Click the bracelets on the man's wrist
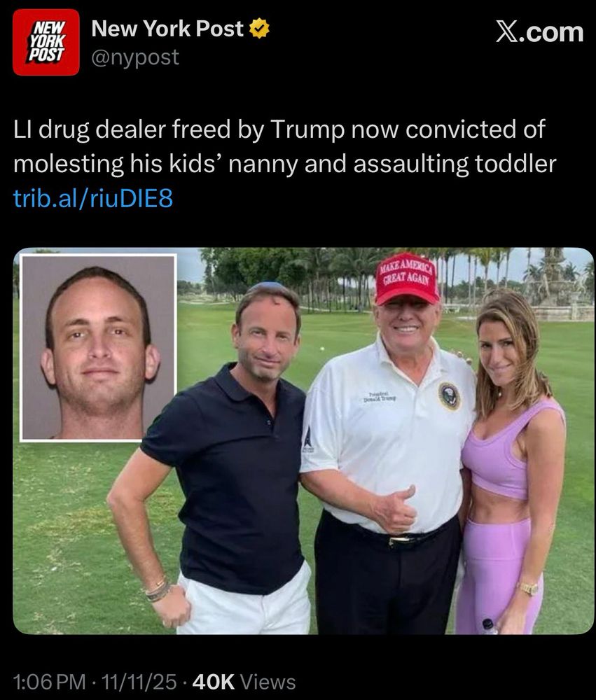The image size is (596, 700). pyautogui.click(x=158, y=591)
